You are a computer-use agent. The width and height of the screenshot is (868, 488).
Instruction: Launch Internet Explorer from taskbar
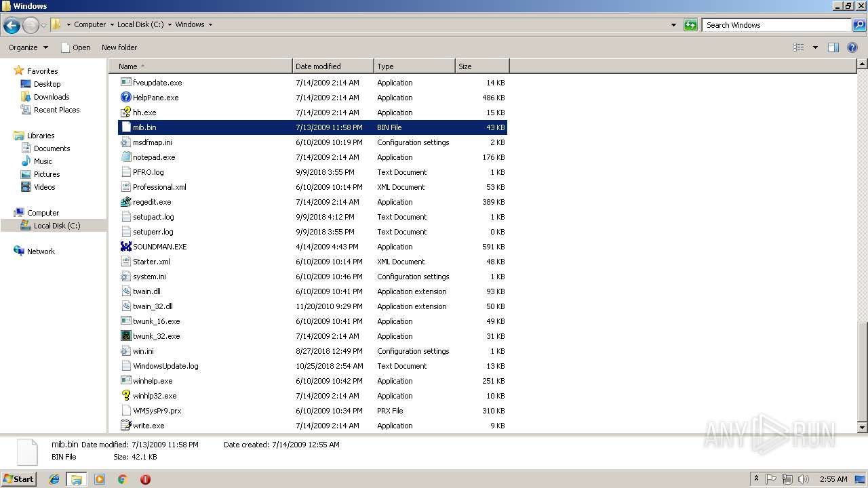[54, 479]
